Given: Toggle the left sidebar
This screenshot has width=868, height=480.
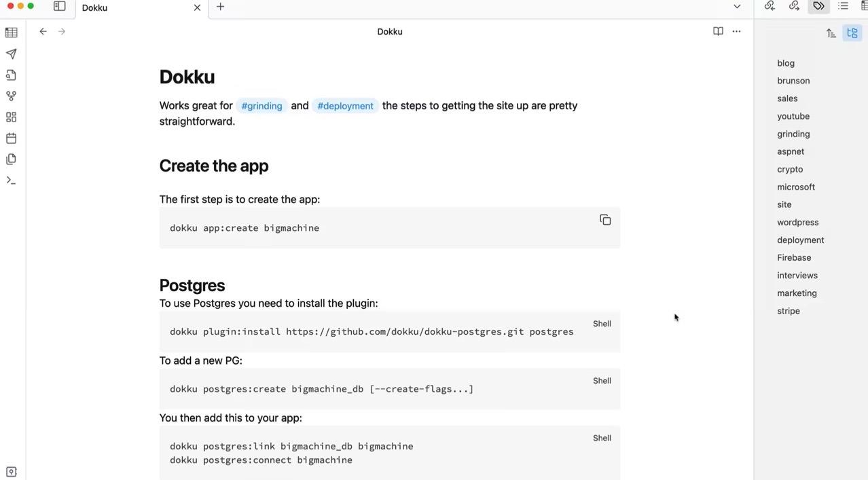Looking at the screenshot, I should click(x=60, y=7).
